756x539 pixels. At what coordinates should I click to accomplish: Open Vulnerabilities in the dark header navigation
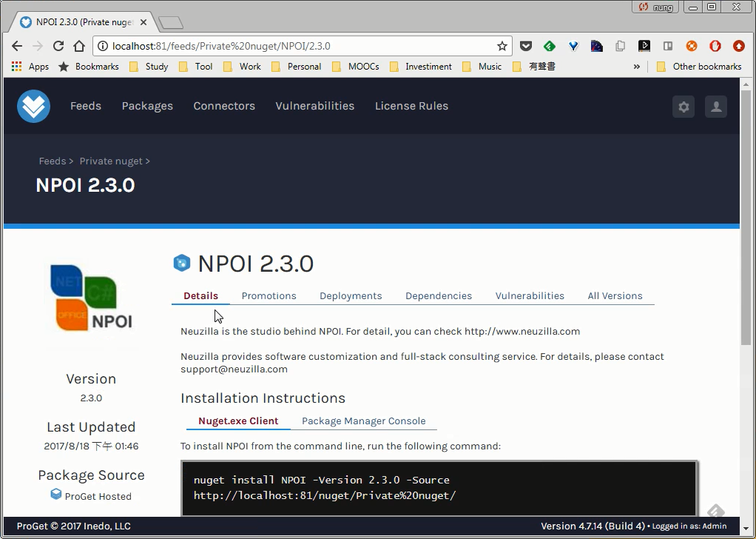(x=315, y=106)
